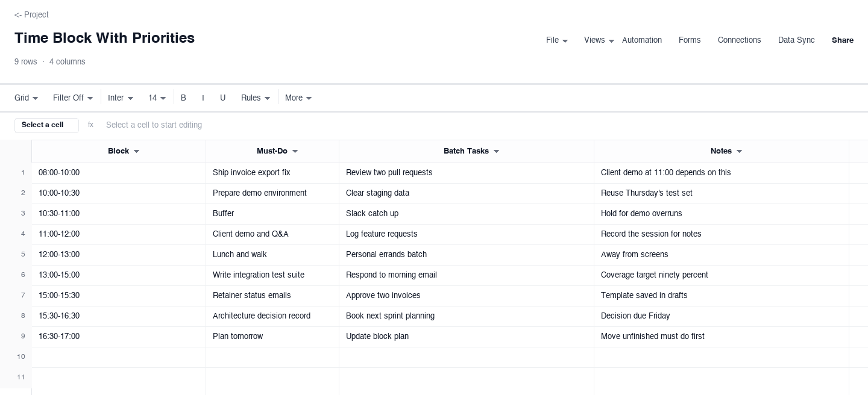
Task: Go back to Project link
Action: (31, 14)
